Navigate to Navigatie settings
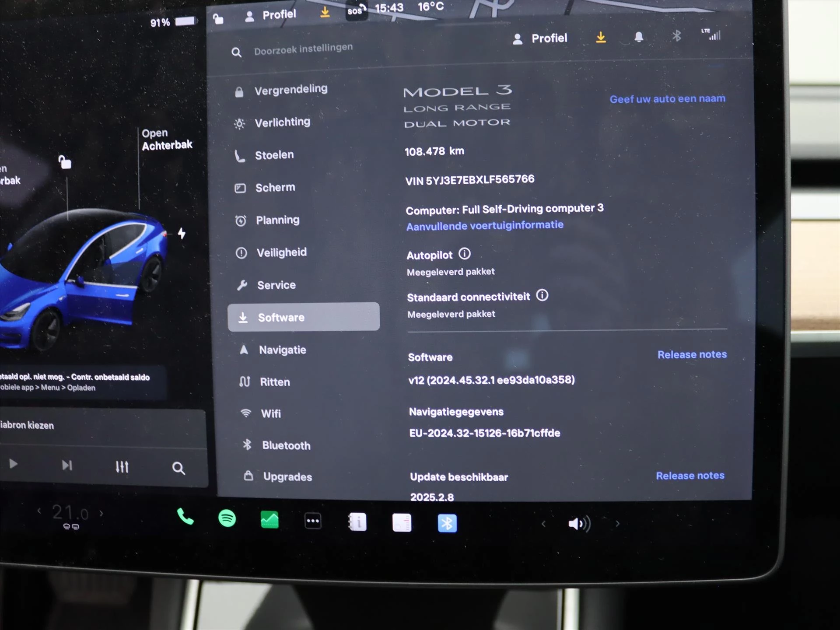 pos(283,350)
